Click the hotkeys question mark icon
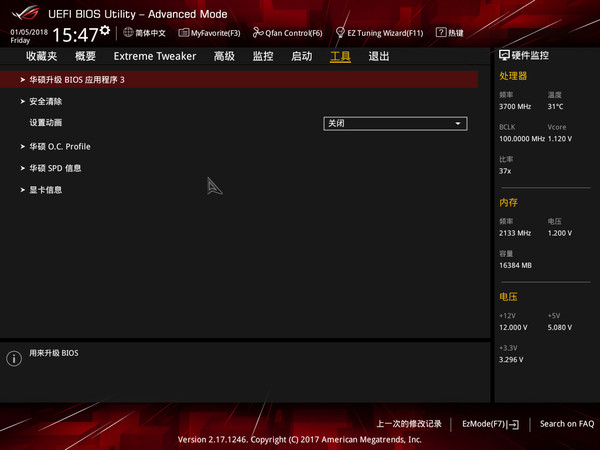 pos(441,32)
